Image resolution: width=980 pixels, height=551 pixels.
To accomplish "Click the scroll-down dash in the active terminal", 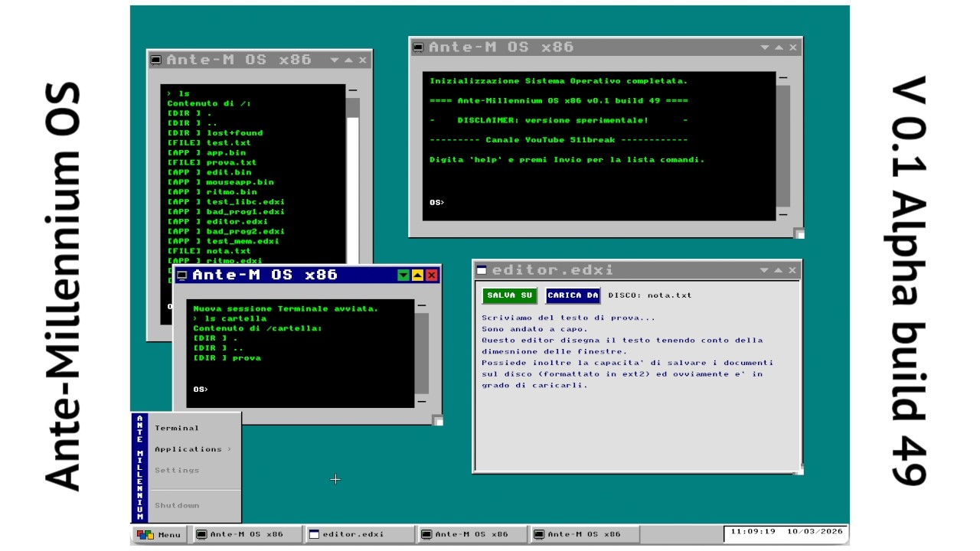I will tap(421, 401).
